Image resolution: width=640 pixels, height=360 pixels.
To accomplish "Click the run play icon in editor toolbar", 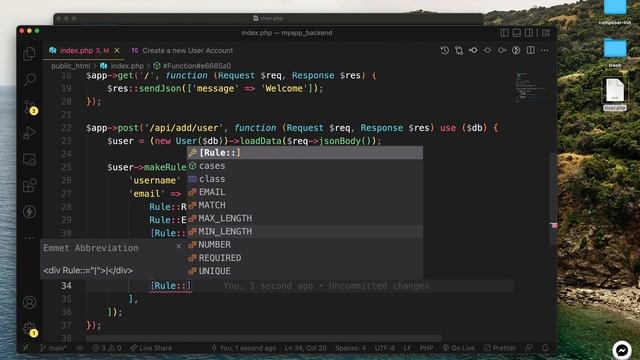I will coord(516,50).
